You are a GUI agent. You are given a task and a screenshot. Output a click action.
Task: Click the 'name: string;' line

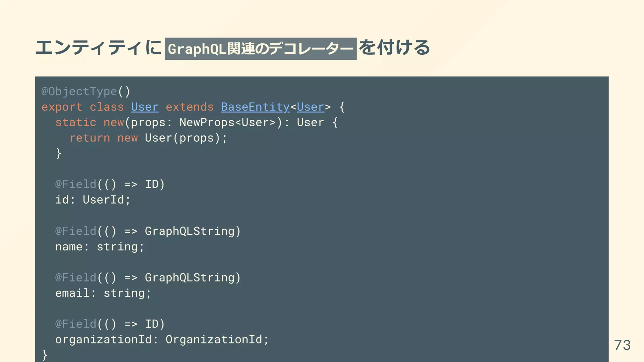click(100, 246)
